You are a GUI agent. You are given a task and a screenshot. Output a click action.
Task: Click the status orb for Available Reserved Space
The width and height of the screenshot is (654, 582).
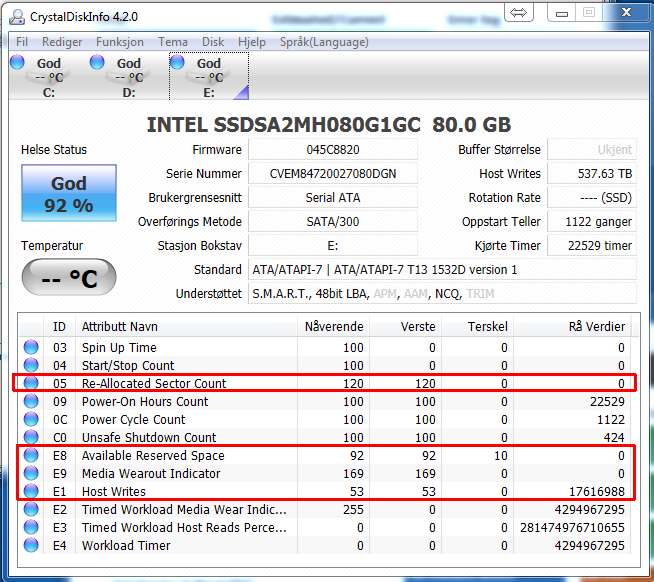(31, 455)
